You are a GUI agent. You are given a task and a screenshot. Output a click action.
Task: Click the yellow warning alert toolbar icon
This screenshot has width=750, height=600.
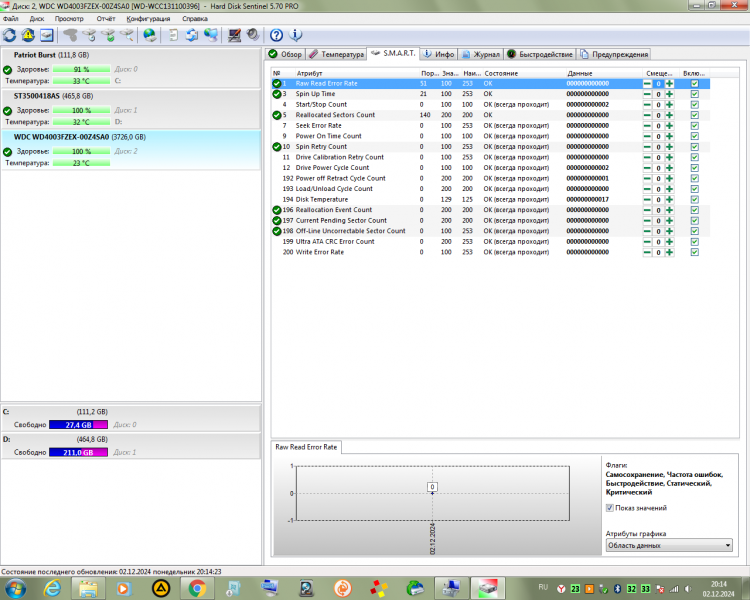coord(28,35)
